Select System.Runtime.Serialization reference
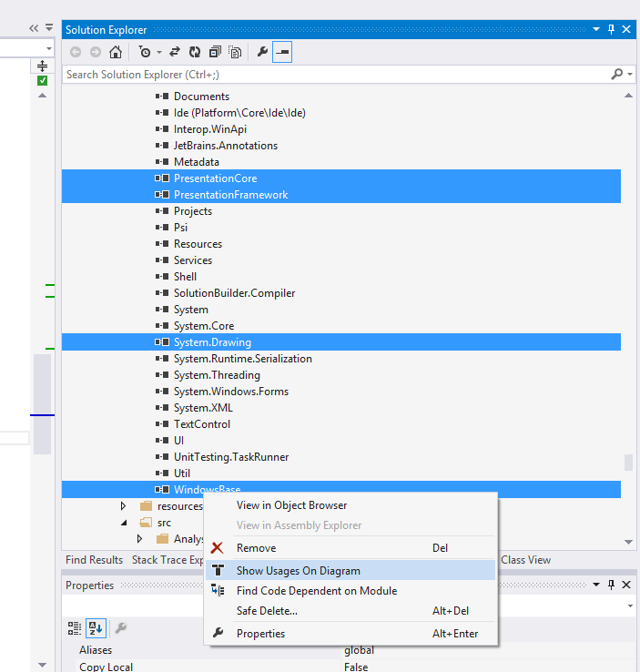The image size is (640, 672). coord(243,359)
